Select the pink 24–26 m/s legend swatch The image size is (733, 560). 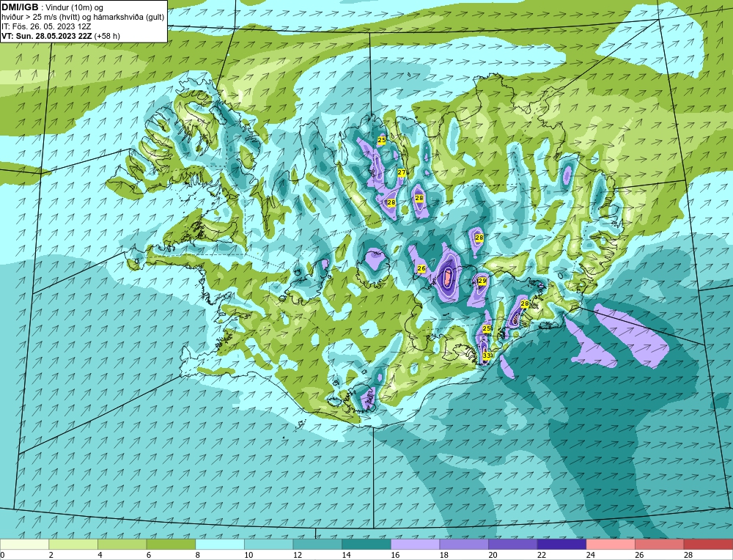coord(611,545)
